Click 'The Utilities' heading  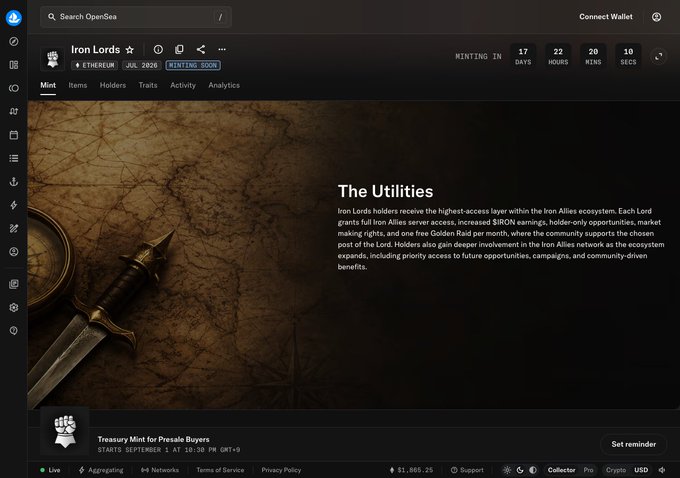(386, 191)
